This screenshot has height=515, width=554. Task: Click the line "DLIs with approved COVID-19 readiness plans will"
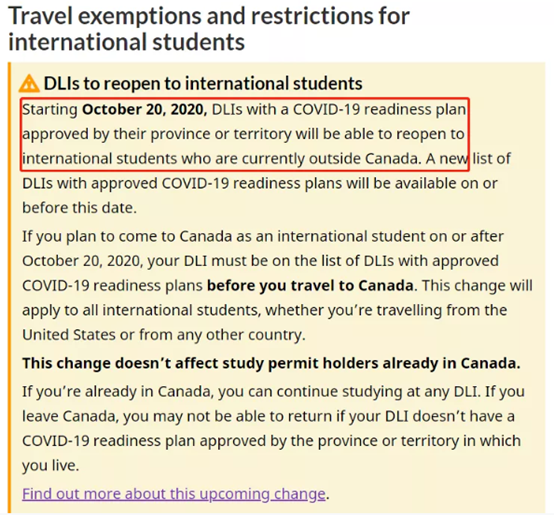click(x=260, y=183)
